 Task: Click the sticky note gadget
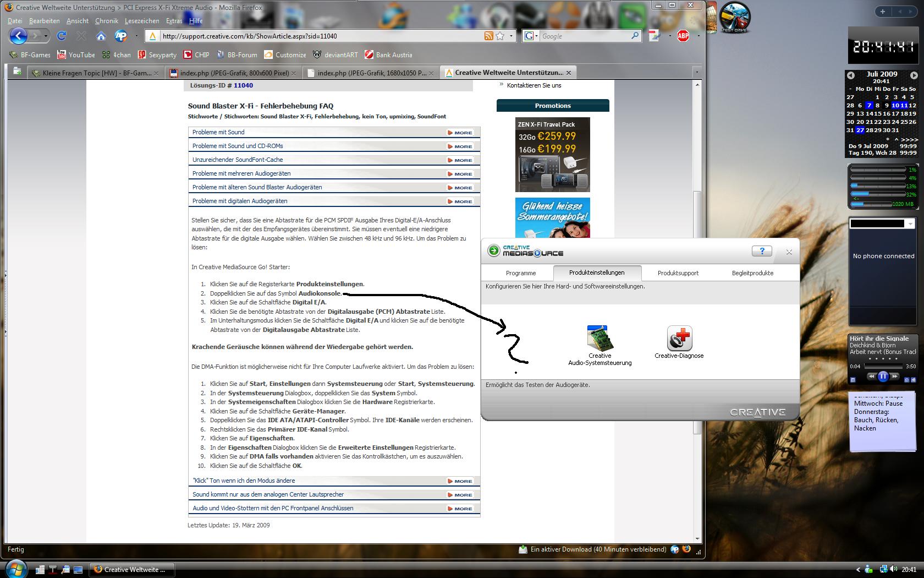tap(883, 421)
